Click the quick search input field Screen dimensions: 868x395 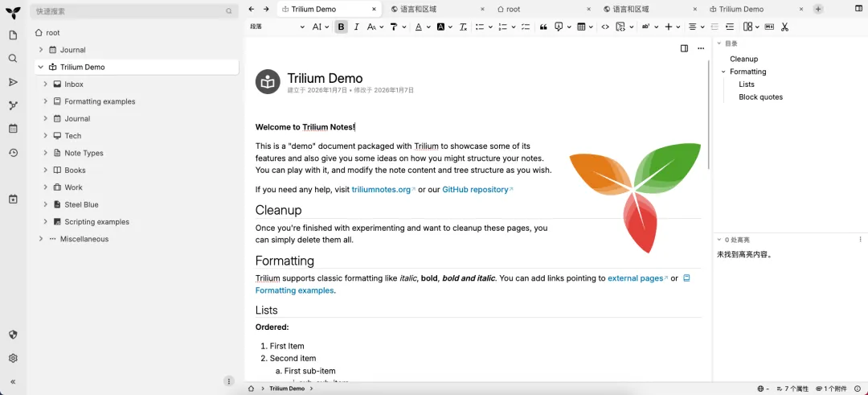click(129, 11)
